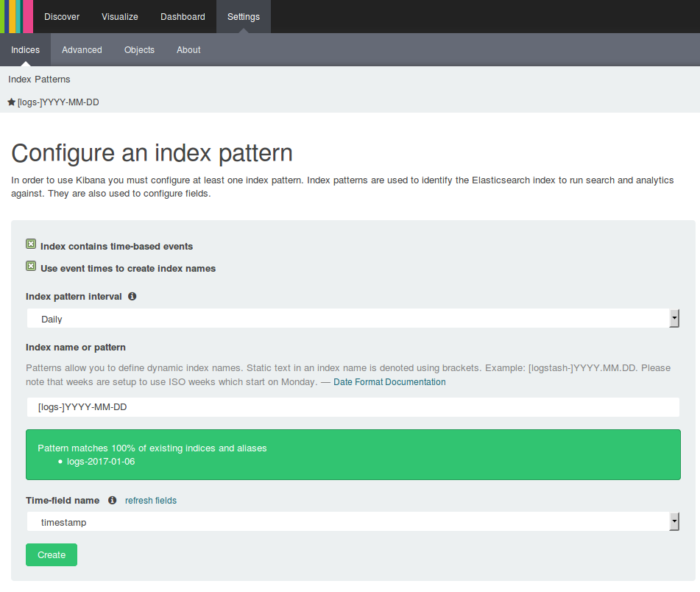This screenshot has height=592, width=700.
Task: Open the Advanced settings sub-tab
Action: (82, 49)
